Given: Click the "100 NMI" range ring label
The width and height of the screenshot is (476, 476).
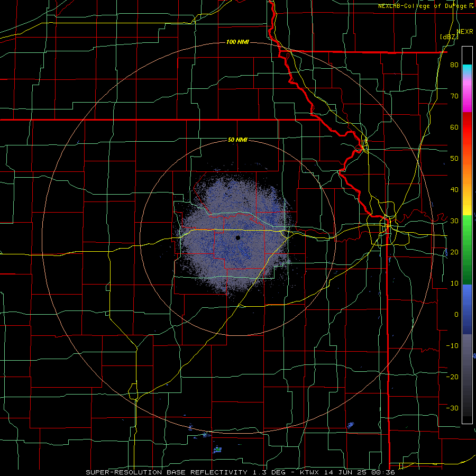Looking at the screenshot, I should point(237,42).
